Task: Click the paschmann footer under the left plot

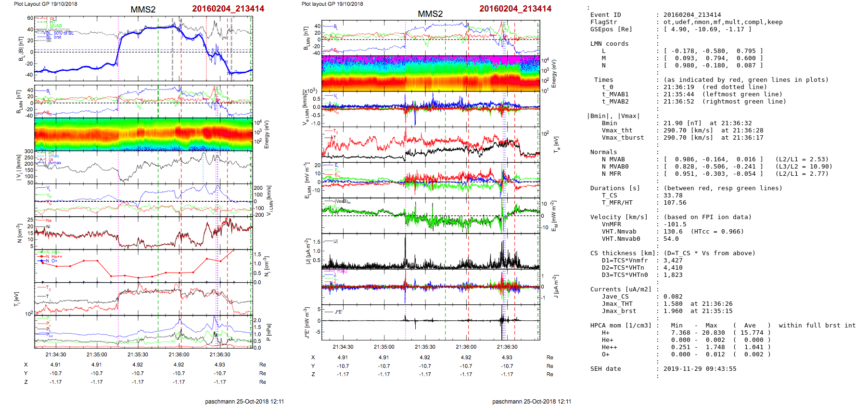Action: (244, 401)
